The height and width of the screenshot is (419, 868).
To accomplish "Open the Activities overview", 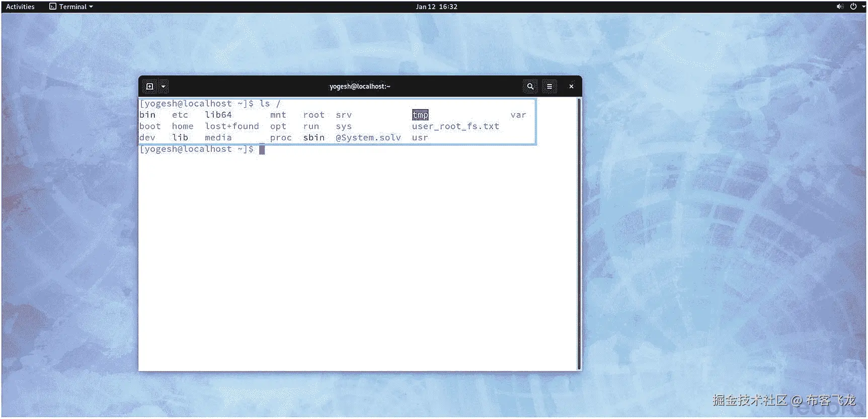I will pyautogui.click(x=20, y=7).
